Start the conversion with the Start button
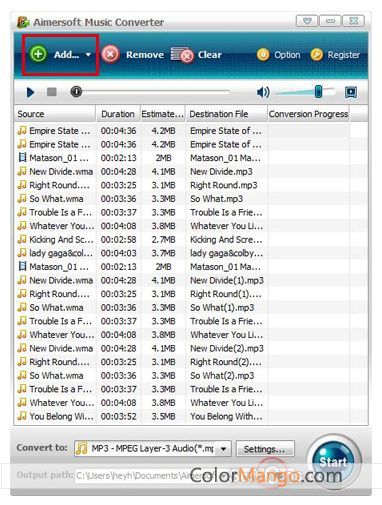Image resolution: width=382 pixels, height=505 pixels. pos(333,461)
